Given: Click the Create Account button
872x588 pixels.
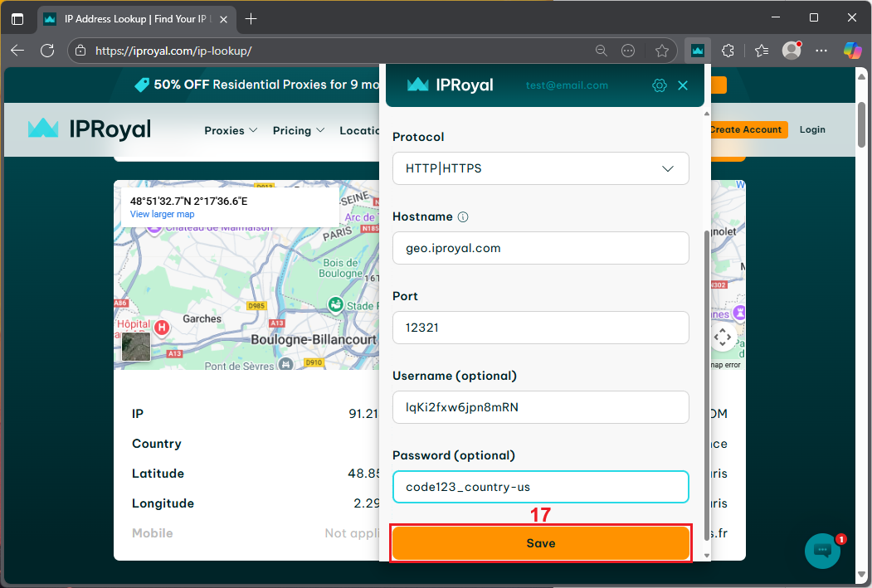Looking at the screenshot, I should (x=748, y=129).
